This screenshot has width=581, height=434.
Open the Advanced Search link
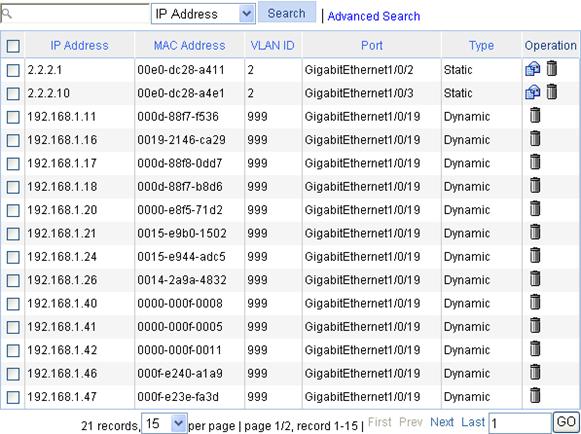(x=374, y=16)
